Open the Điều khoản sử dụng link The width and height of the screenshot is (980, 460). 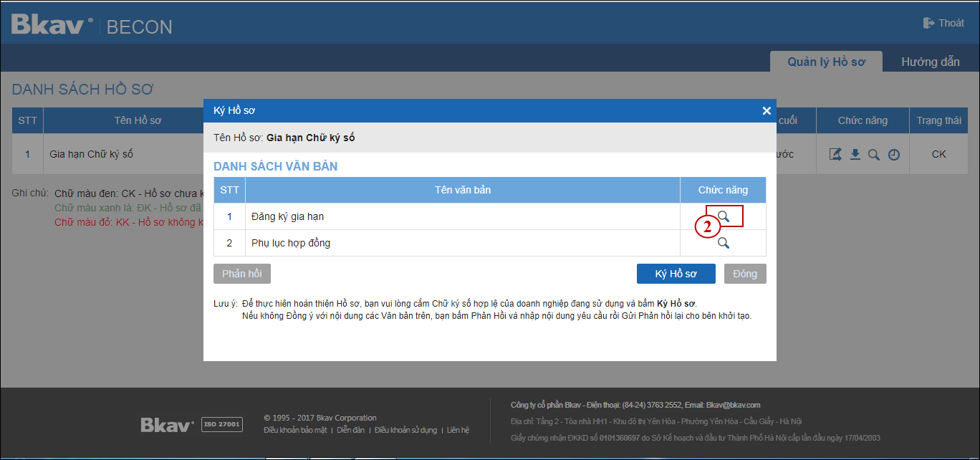[405, 430]
